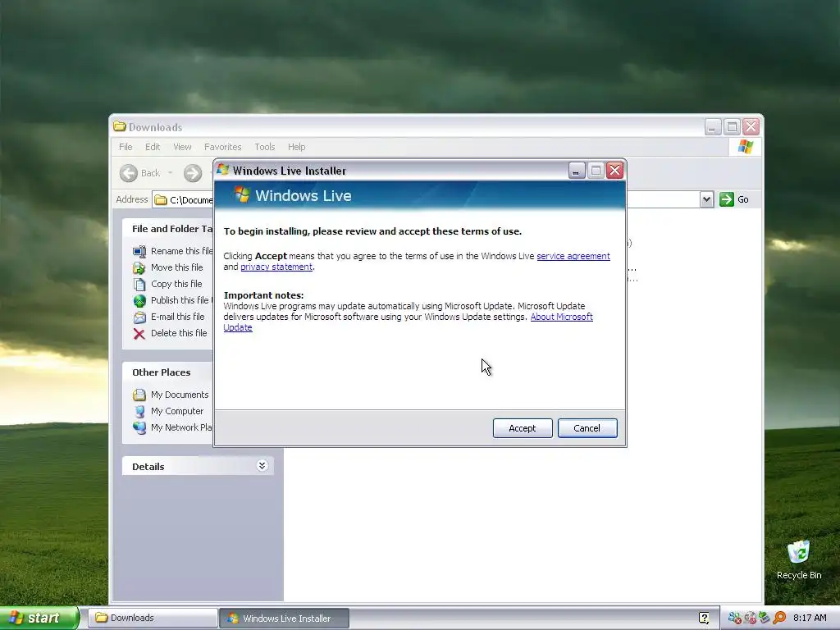Switch to Downloads taskbar button

point(153,618)
